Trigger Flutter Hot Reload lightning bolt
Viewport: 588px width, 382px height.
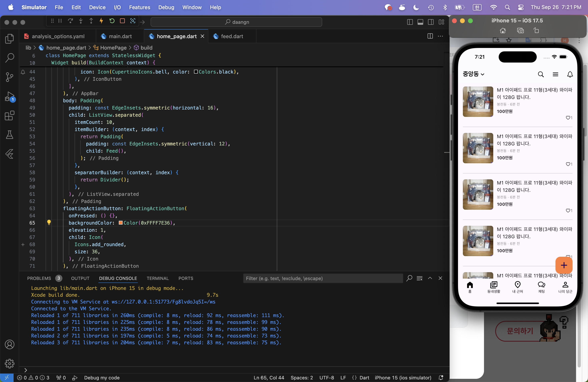tap(101, 21)
